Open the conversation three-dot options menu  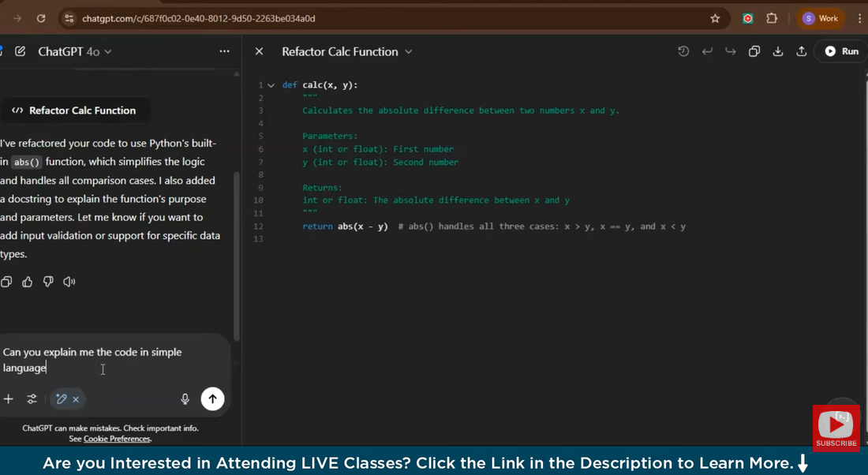224,51
